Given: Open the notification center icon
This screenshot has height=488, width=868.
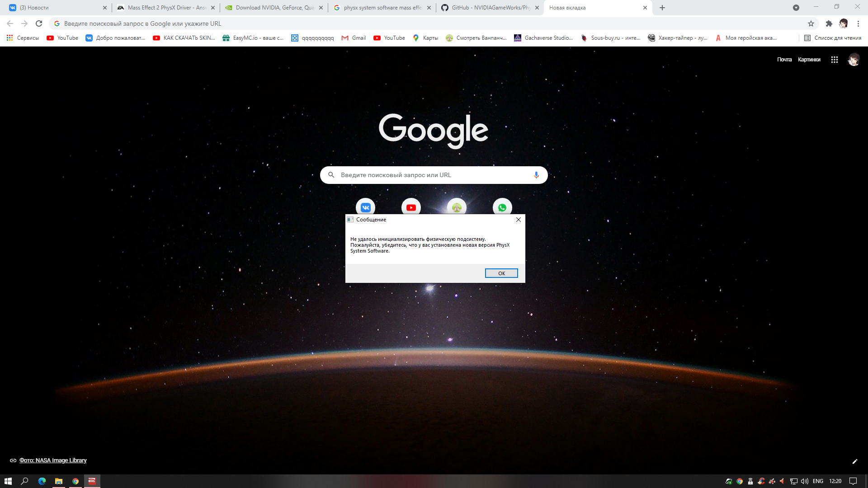Looking at the screenshot, I should [853, 481].
